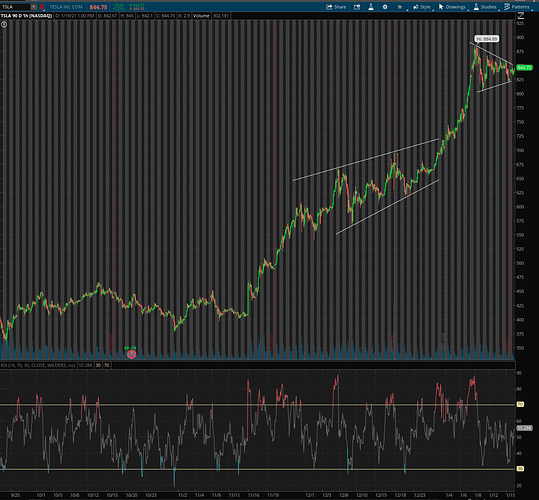Click the Share chart button
This screenshot has height=500, width=539.
[x=336, y=7]
